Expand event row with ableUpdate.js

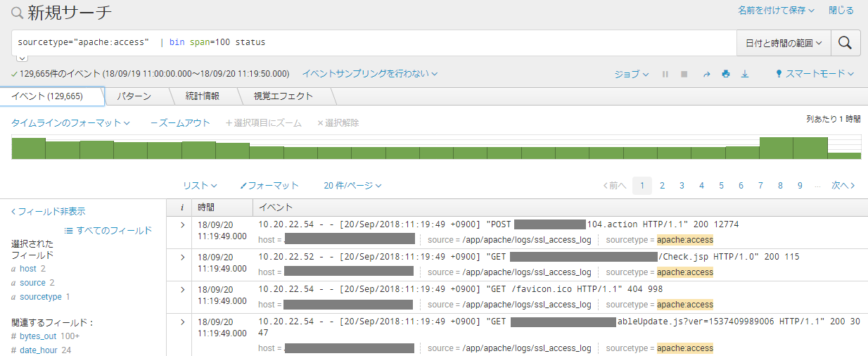tap(182, 322)
